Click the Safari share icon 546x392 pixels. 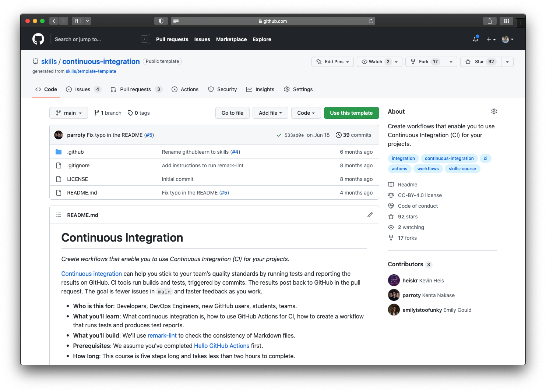pyautogui.click(x=490, y=21)
